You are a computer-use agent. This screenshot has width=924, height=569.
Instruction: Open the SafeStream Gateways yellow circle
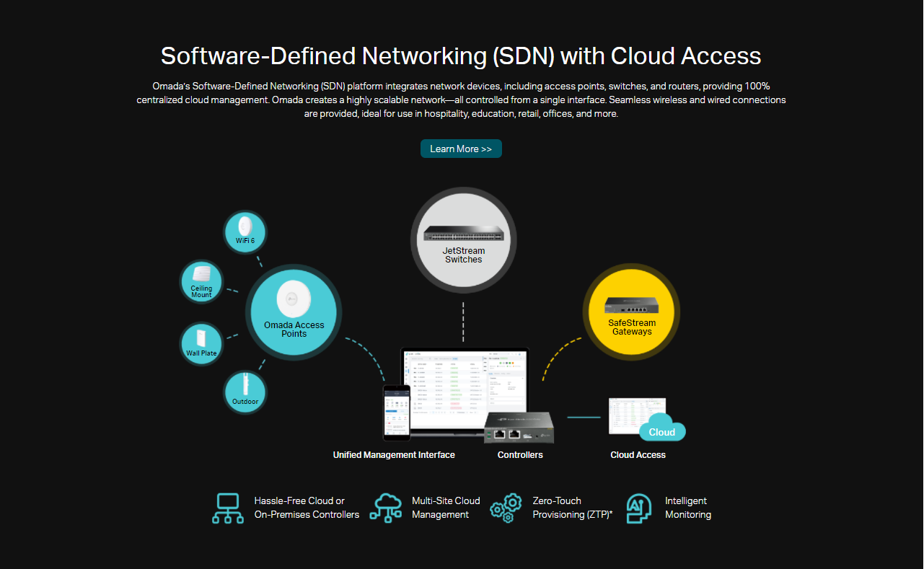pos(632,312)
